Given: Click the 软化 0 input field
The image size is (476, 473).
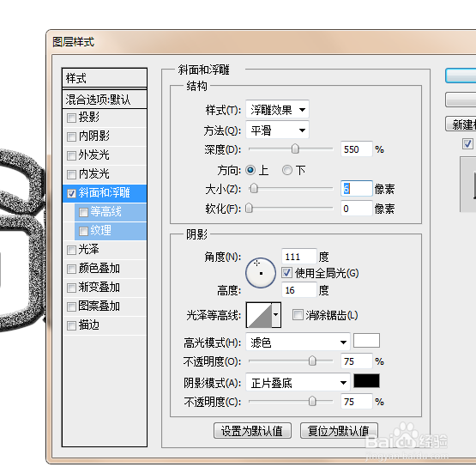Looking at the screenshot, I should point(357,209).
